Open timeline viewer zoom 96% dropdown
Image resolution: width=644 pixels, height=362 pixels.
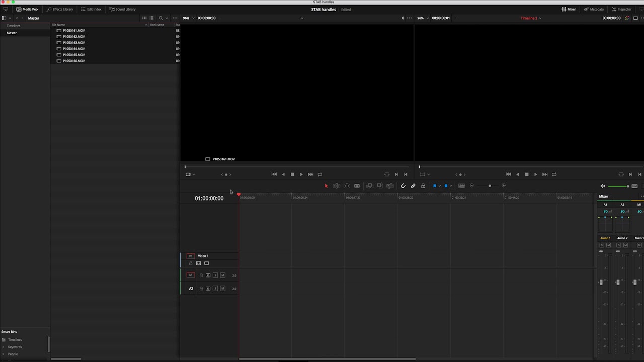coord(423,18)
